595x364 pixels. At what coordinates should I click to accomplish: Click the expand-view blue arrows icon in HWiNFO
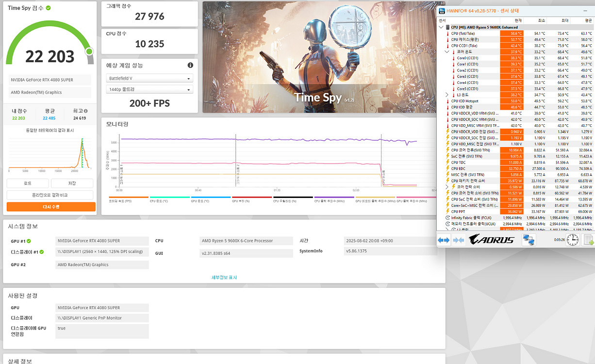(444, 240)
